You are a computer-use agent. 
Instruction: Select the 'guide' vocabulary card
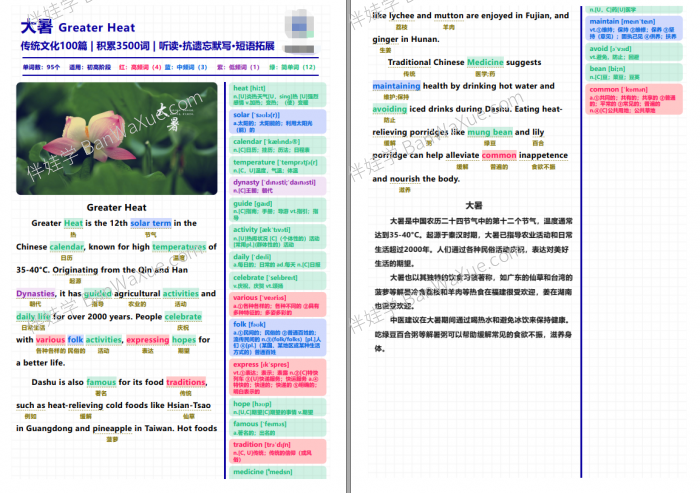tap(277, 209)
